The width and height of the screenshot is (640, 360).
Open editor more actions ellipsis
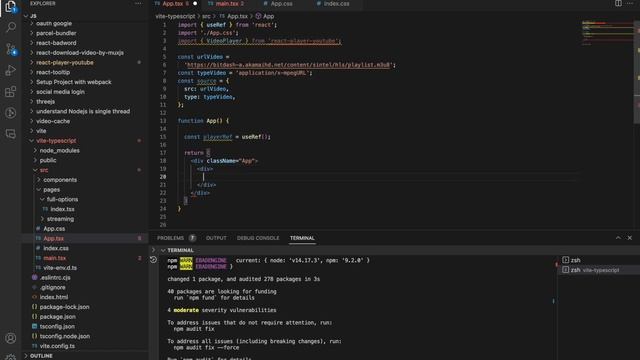point(630,3)
